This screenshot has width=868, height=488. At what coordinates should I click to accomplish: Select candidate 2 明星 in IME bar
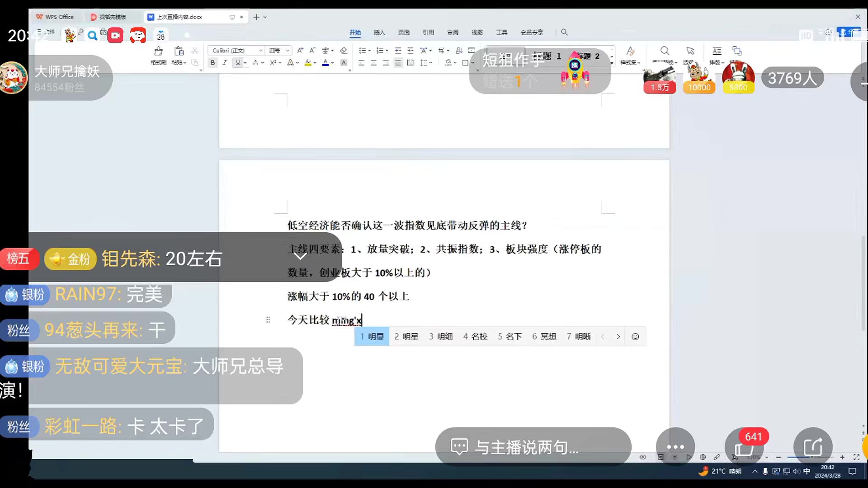click(x=406, y=337)
